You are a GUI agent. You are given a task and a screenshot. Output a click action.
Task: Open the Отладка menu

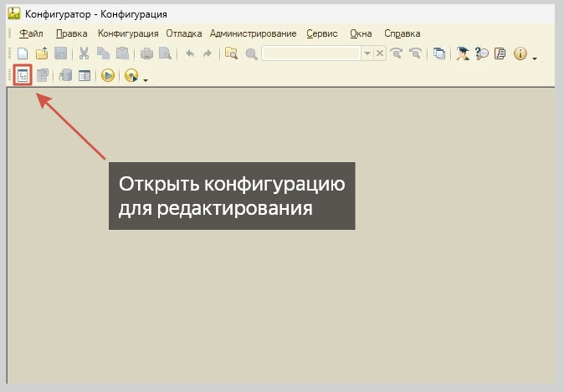(x=184, y=33)
